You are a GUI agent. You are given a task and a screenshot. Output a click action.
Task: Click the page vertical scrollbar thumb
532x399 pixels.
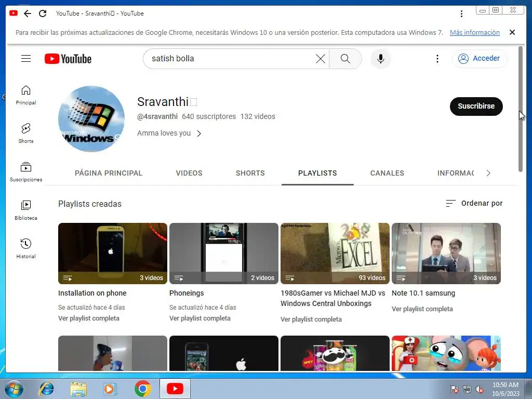[x=521, y=109]
